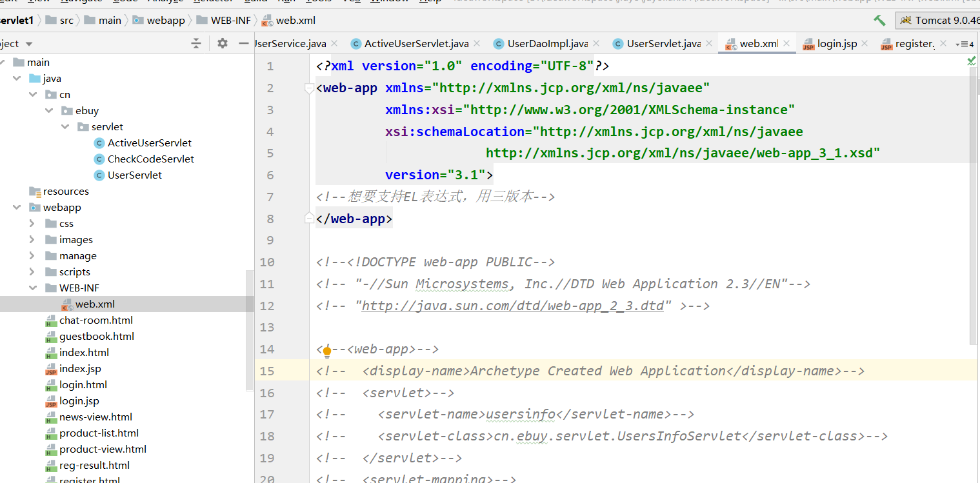Expand the scripts folder
The width and height of the screenshot is (980, 483).
click(x=33, y=272)
